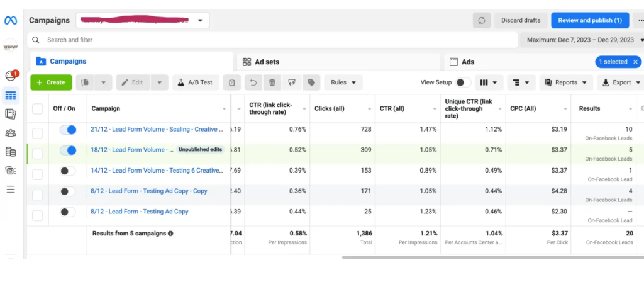Enable the View Setup toggle

[x=463, y=82]
